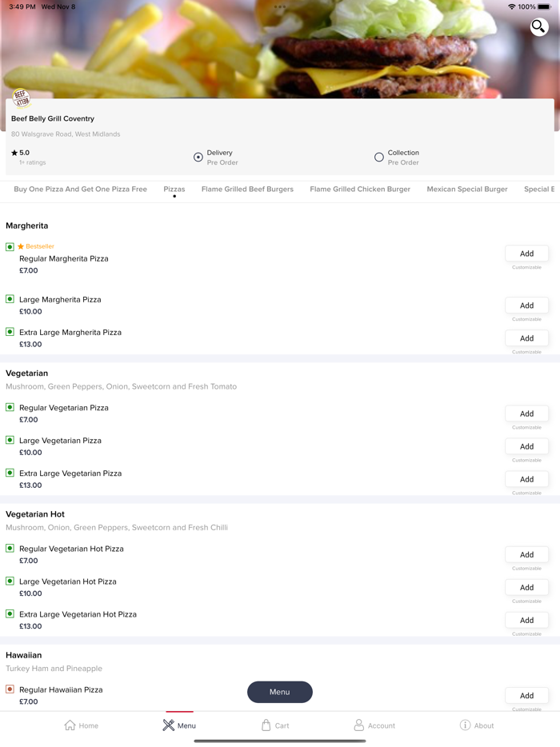This screenshot has width=560, height=747.
Task: Tap veg icon beside Large Vegetarian Hot Pizza
Action: pos(10,581)
